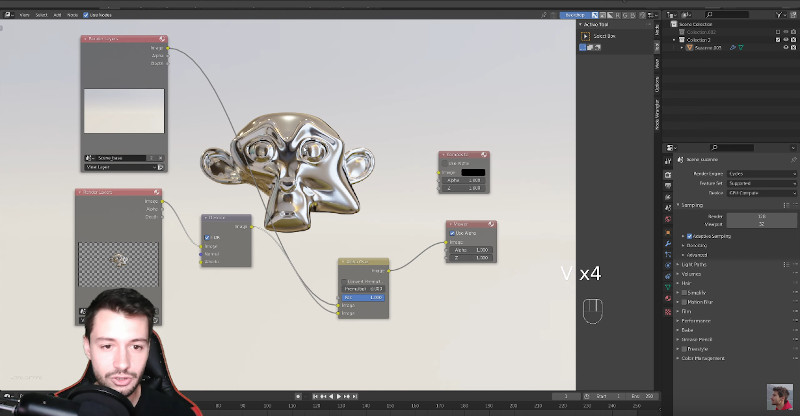Screen dimensions: 800x416
Task: Open the Add menu
Action: tap(57, 15)
